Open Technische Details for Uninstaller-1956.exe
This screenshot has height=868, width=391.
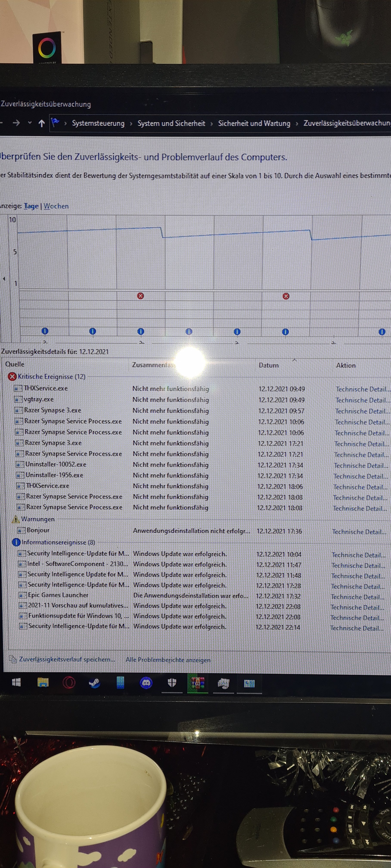360,476
